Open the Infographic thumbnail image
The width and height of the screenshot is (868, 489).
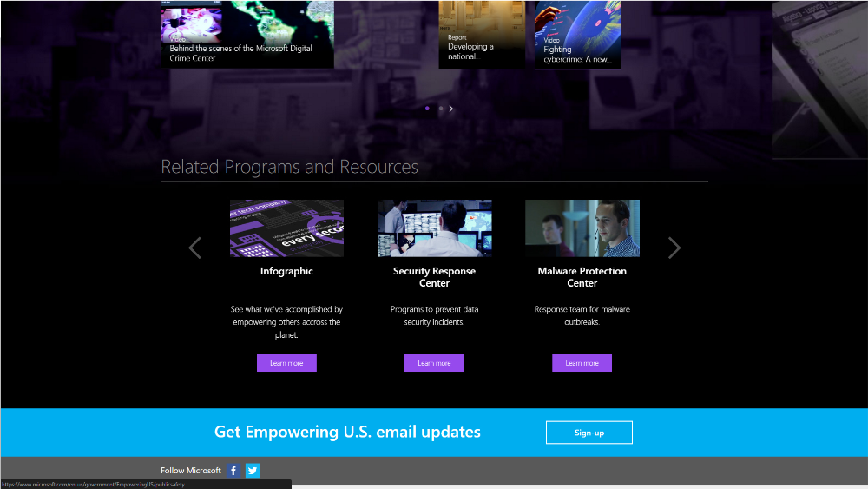pyautogui.click(x=286, y=228)
